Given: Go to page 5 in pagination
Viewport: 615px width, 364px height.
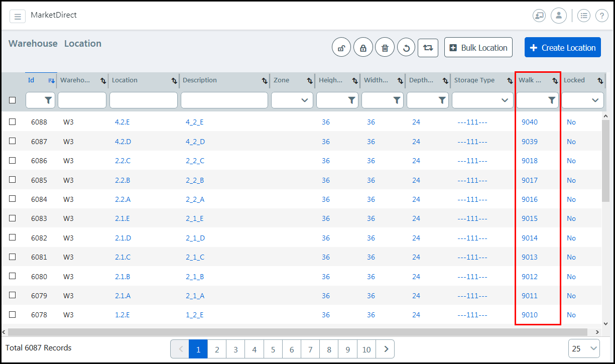Looking at the screenshot, I should point(273,349).
